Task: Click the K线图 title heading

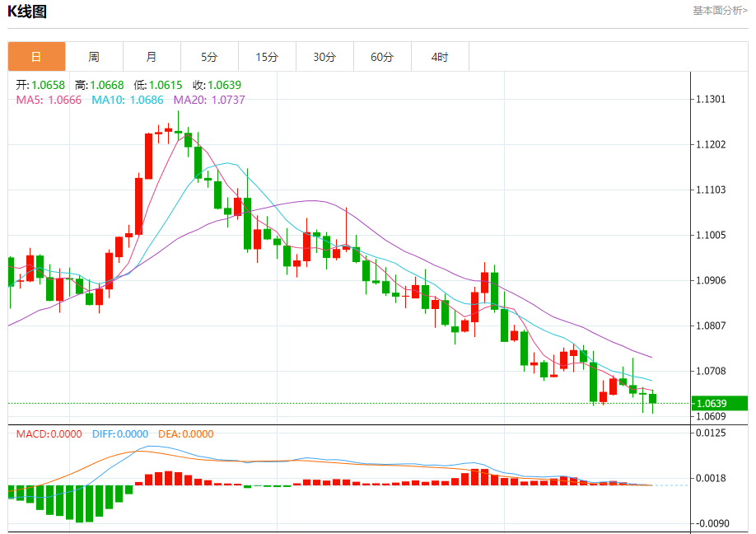Action: click(x=27, y=11)
